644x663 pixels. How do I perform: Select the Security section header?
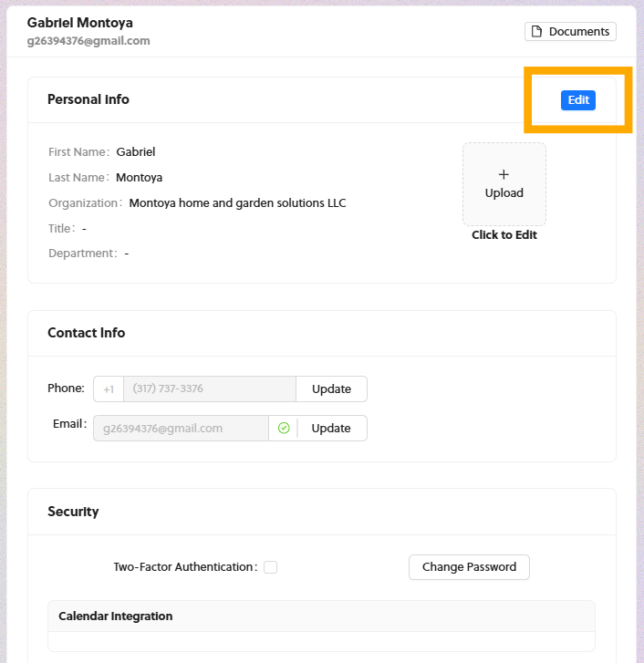point(73,512)
